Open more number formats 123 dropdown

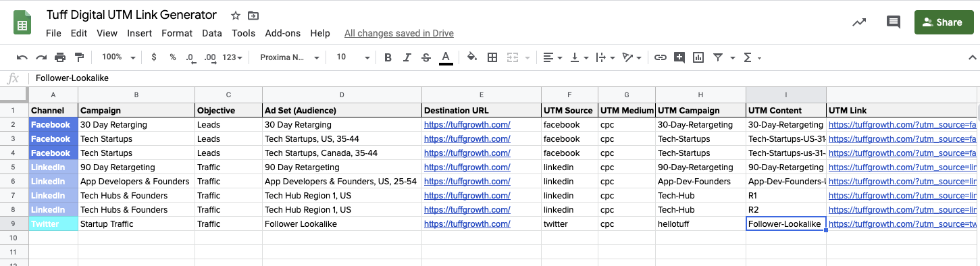(x=232, y=57)
